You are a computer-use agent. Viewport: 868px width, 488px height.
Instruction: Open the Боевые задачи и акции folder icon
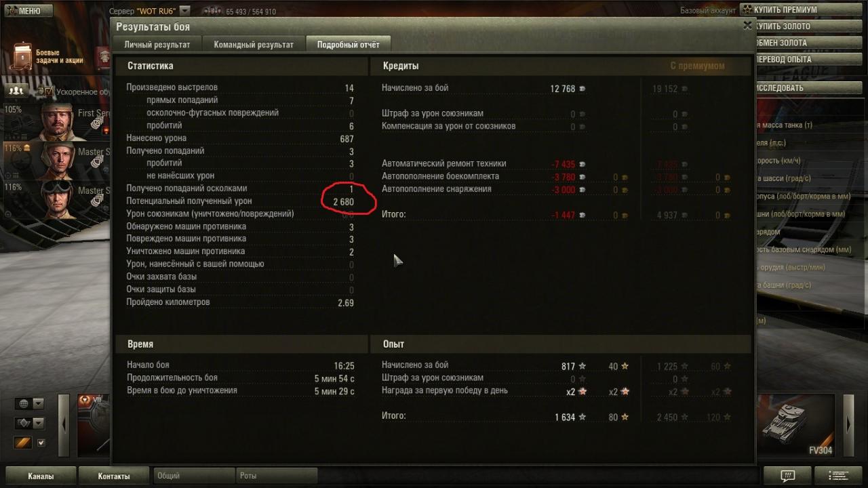tap(22, 58)
